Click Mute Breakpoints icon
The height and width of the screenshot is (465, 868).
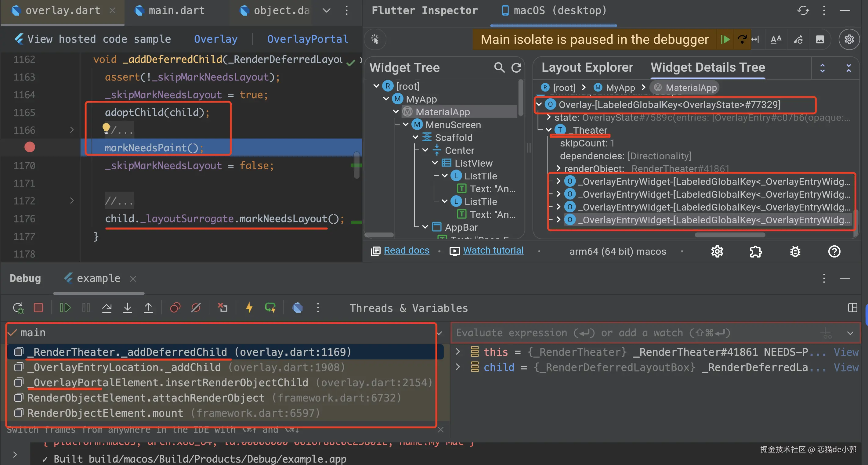tap(196, 308)
